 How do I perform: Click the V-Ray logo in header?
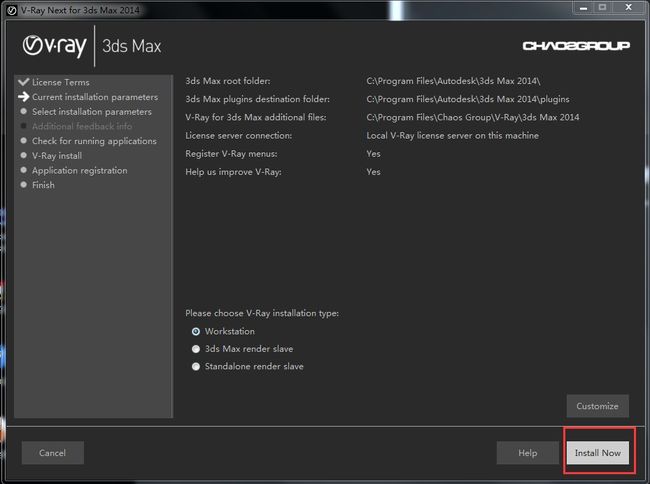coord(54,46)
